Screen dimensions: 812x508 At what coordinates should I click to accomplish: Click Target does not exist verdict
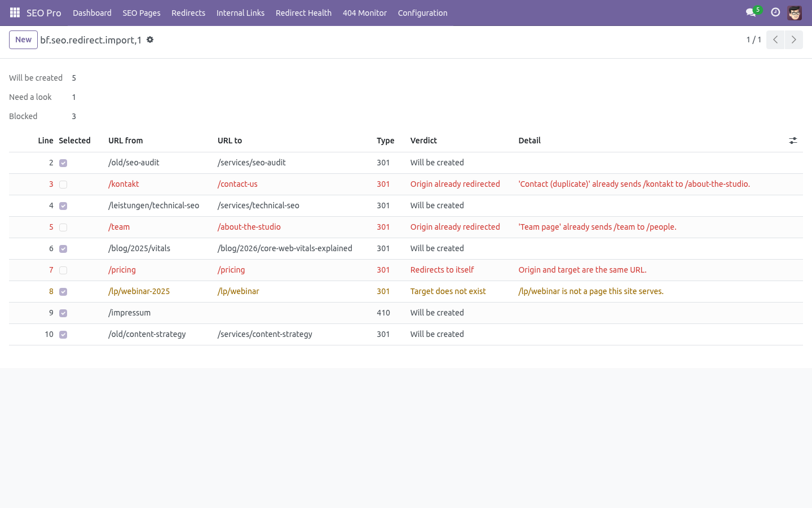point(448,291)
